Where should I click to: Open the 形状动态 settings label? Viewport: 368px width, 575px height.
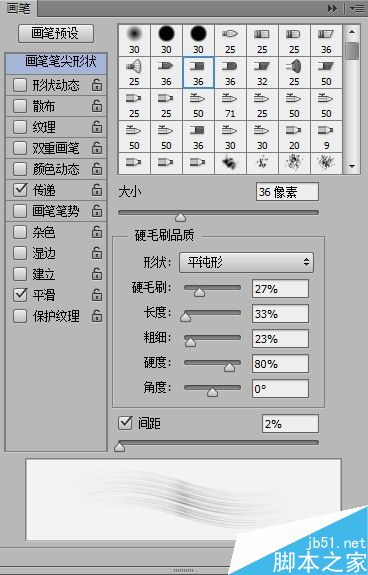[56, 85]
